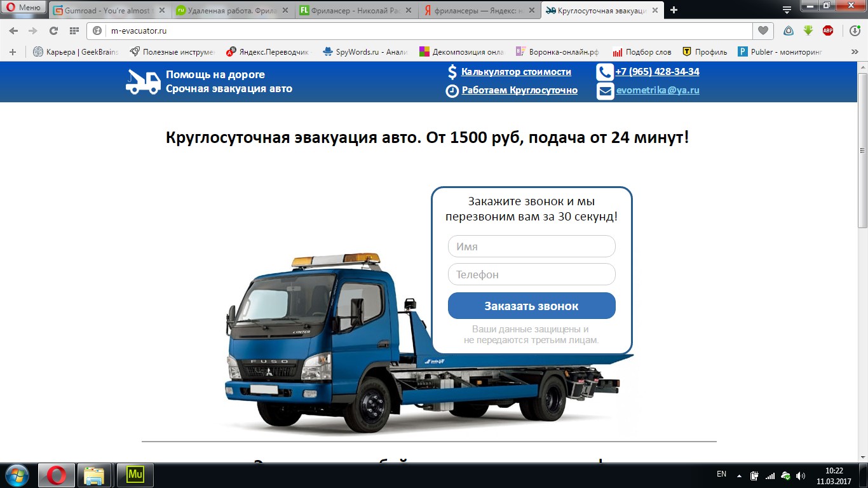The height and width of the screenshot is (488, 868).
Task: Open Opera from the taskbar
Action: (57, 475)
